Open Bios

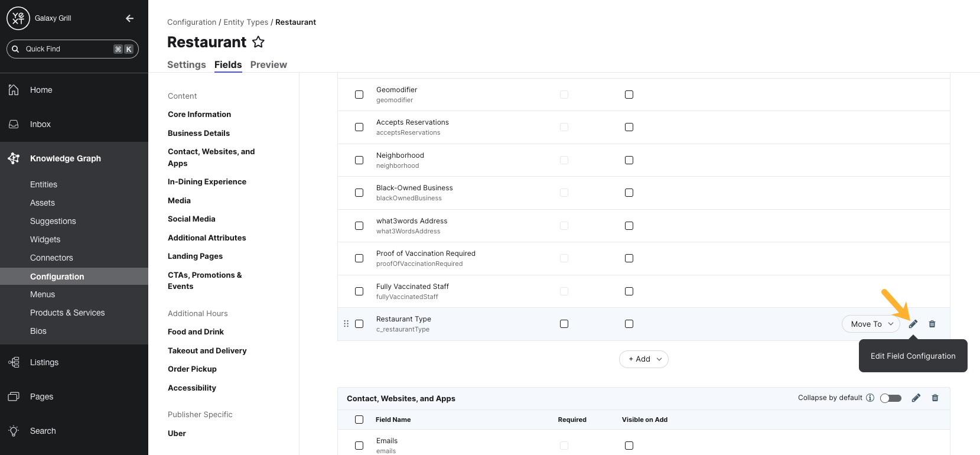coord(38,331)
